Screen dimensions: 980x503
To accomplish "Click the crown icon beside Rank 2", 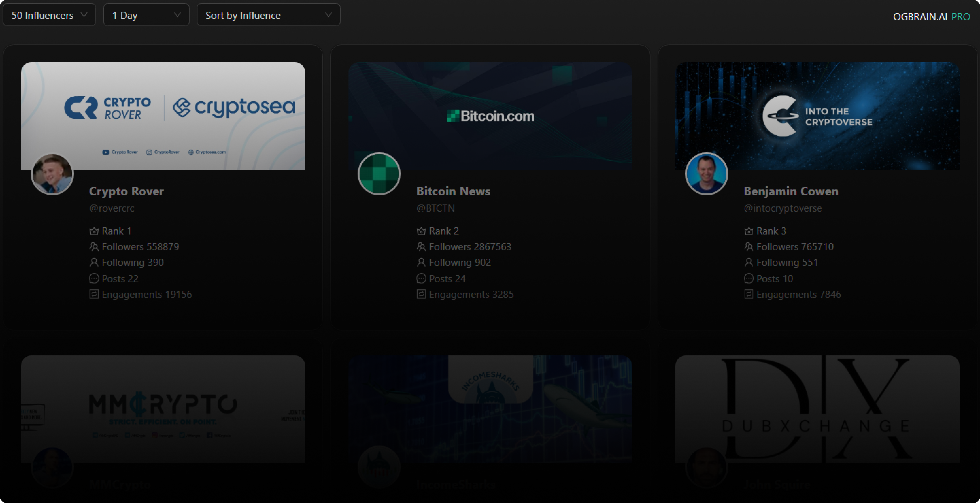I will [x=421, y=231].
